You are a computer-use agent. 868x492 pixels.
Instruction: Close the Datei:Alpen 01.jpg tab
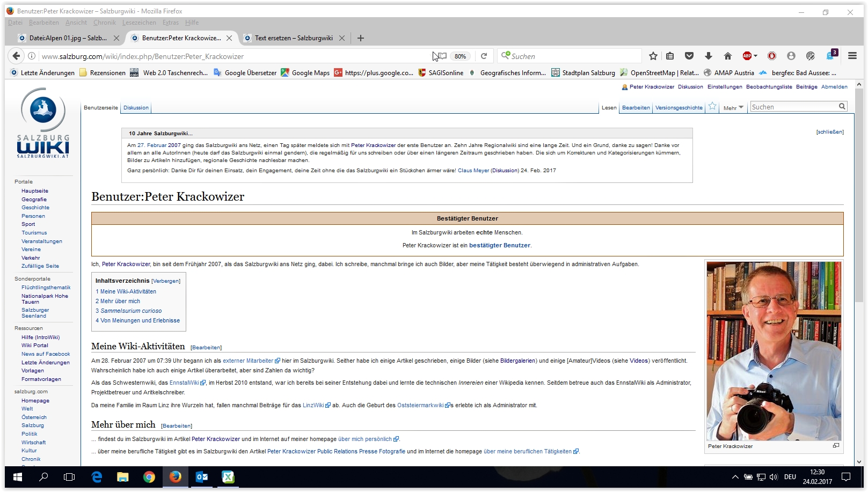(116, 38)
